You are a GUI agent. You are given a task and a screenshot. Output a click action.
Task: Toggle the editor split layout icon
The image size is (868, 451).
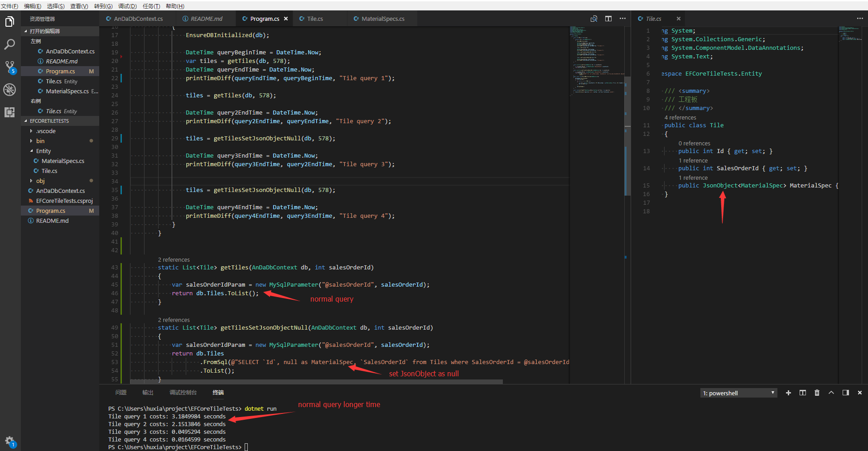(608, 19)
